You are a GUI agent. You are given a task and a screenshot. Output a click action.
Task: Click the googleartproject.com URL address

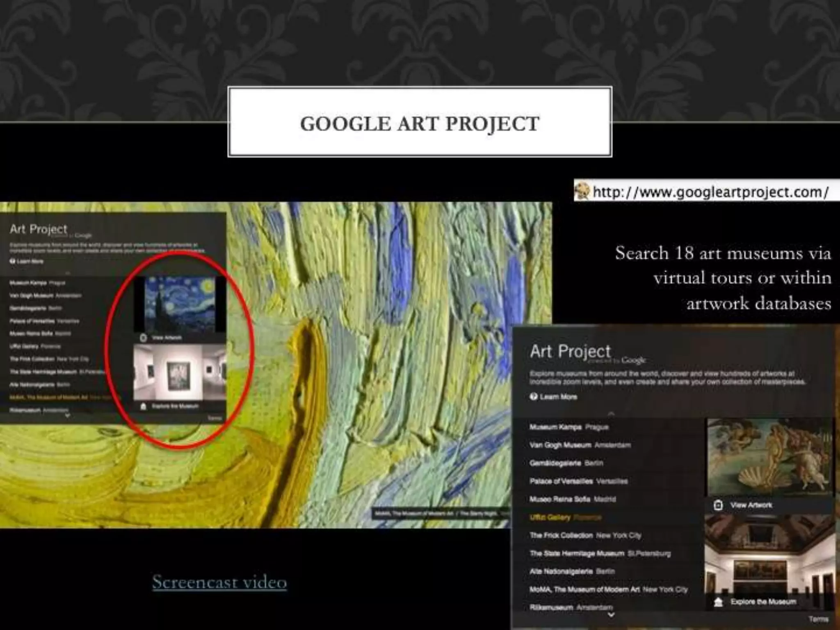(x=711, y=192)
